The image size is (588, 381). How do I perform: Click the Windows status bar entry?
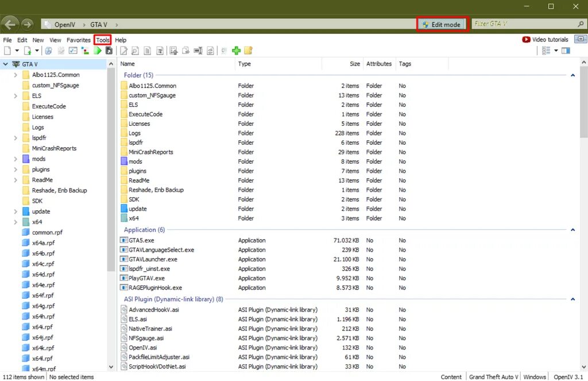click(535, 377)
